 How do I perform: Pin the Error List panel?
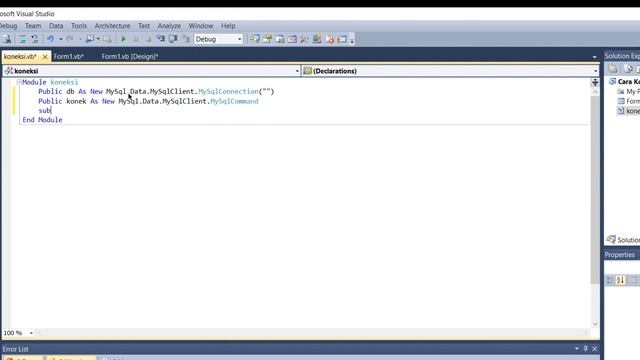coord(585,349)
